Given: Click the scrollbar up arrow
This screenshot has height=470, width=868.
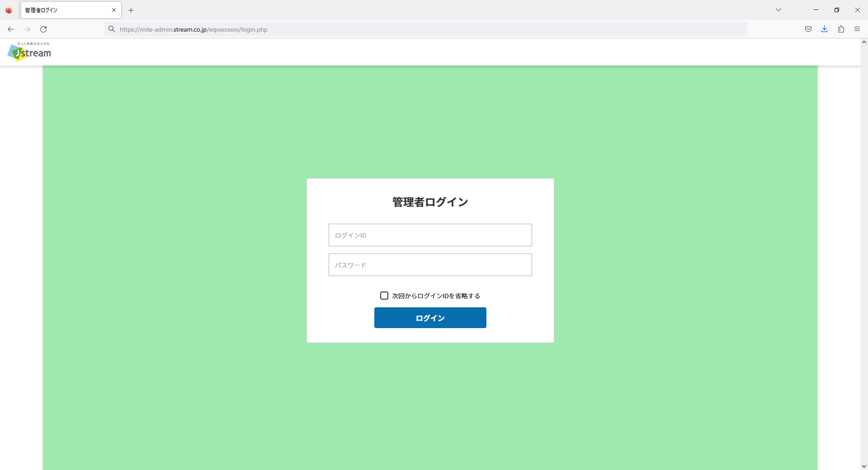Looking at the screenshot, I should 864,42.
